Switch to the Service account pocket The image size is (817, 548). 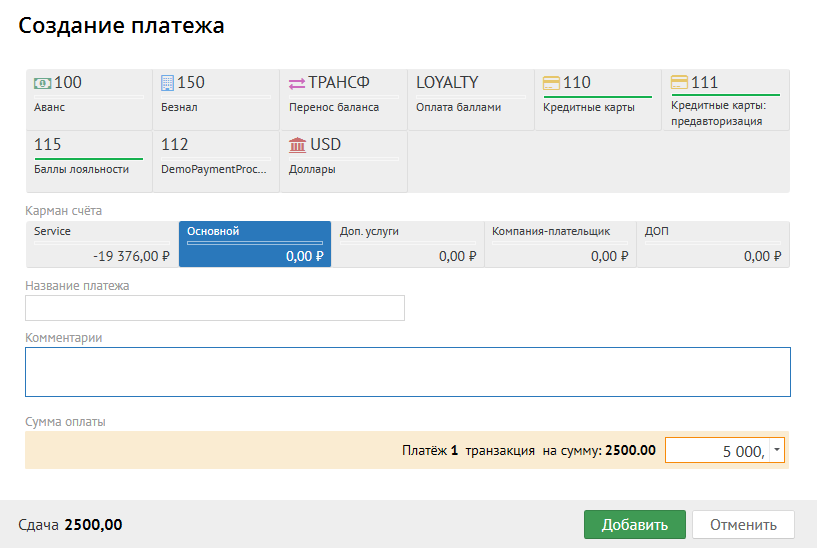pos(102,244)
